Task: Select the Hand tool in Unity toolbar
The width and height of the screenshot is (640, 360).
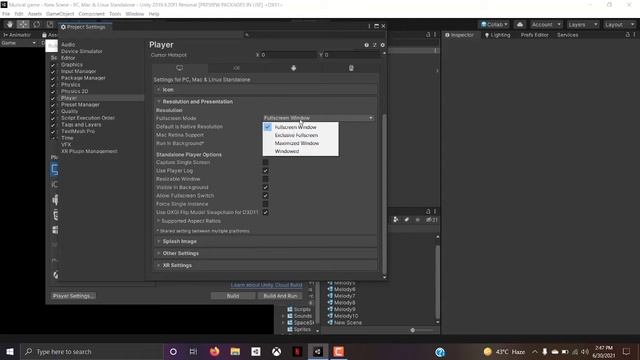Action: pyautogui.click(x=10, y=24)
